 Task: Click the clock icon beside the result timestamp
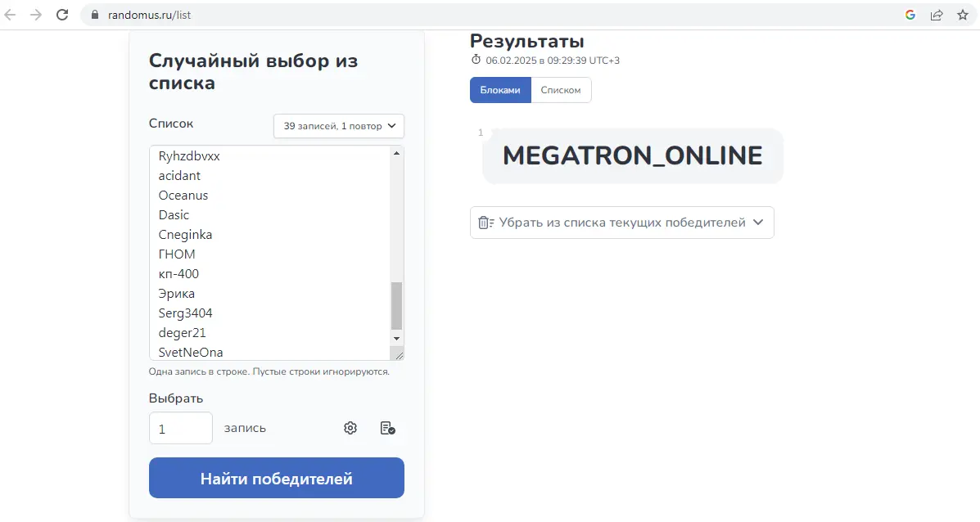[x=476, y=60]
